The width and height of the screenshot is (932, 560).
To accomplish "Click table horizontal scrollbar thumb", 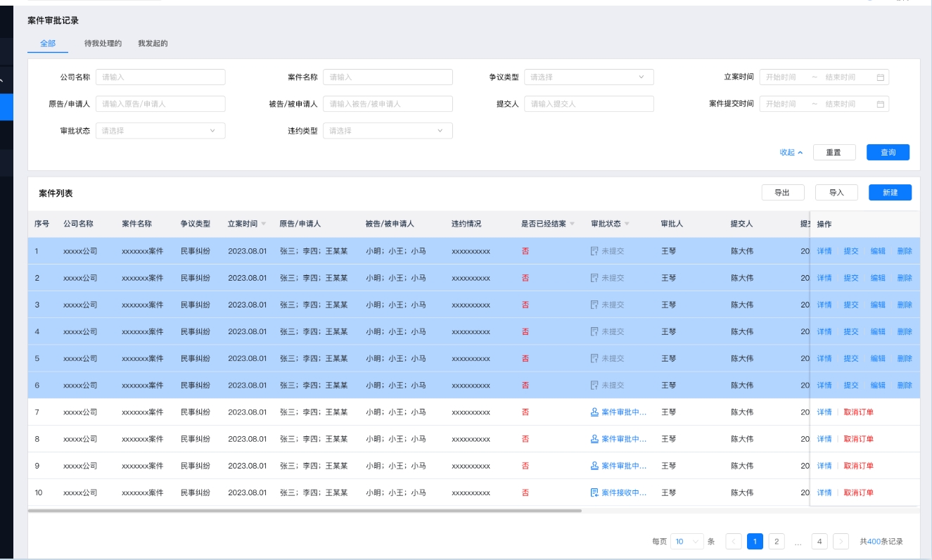I will pos(305,511).
